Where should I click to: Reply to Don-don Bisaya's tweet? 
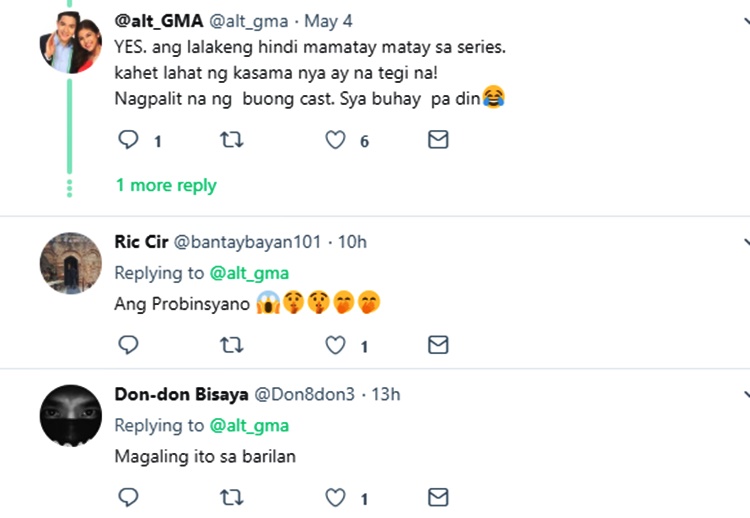pyautogui.click(x=128, y=497)
